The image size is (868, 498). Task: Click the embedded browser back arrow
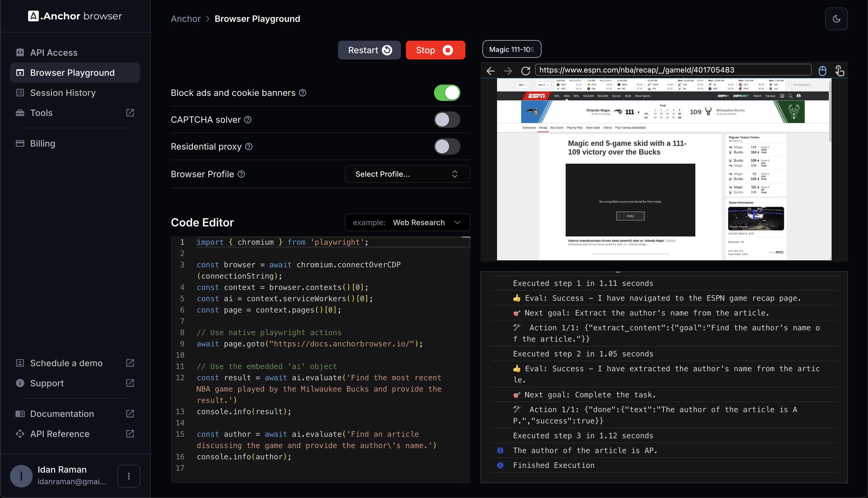491,71
